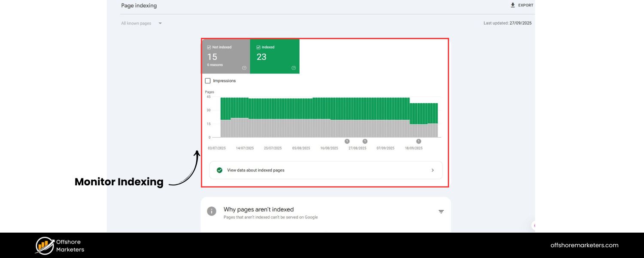Open the help tooltip on Not indexed card
The image size is (644, 258).
[x=244, y=68]
